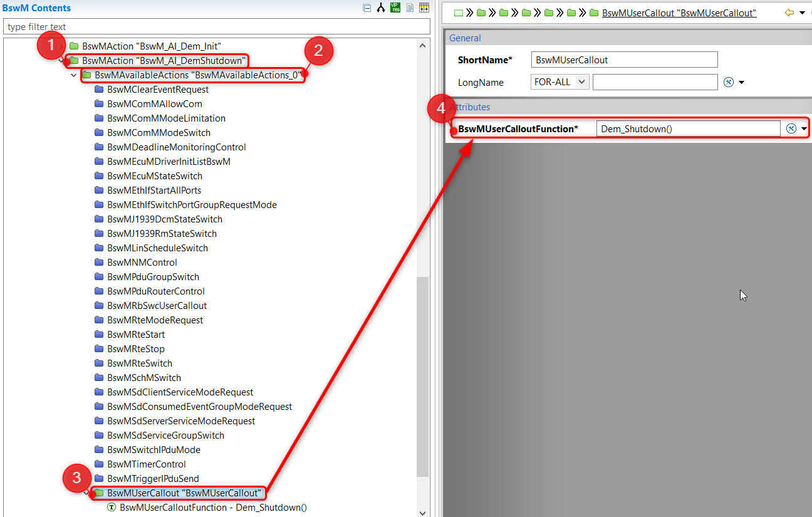Click the round icon next to LongName
This screenshot has height=517, width=812.
[x=729, y=82]
